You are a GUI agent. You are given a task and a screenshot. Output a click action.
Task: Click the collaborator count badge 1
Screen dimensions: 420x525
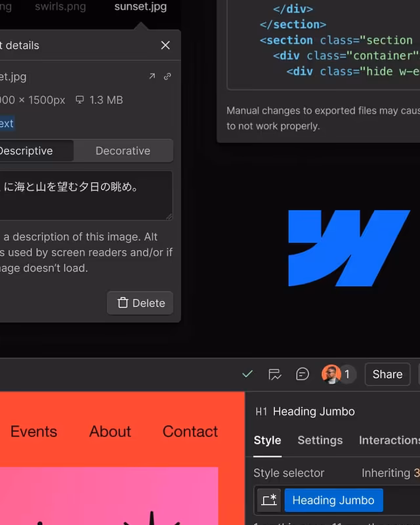(347, 374)
